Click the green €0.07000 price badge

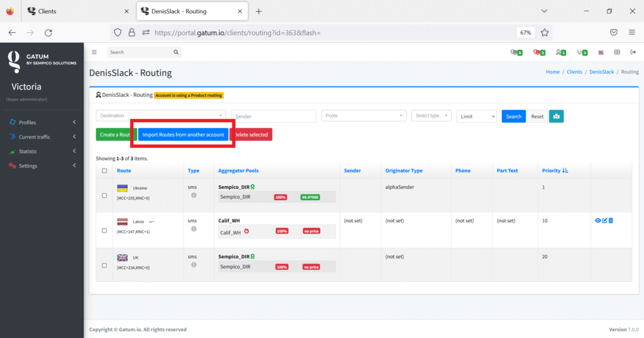coord(310,198)
